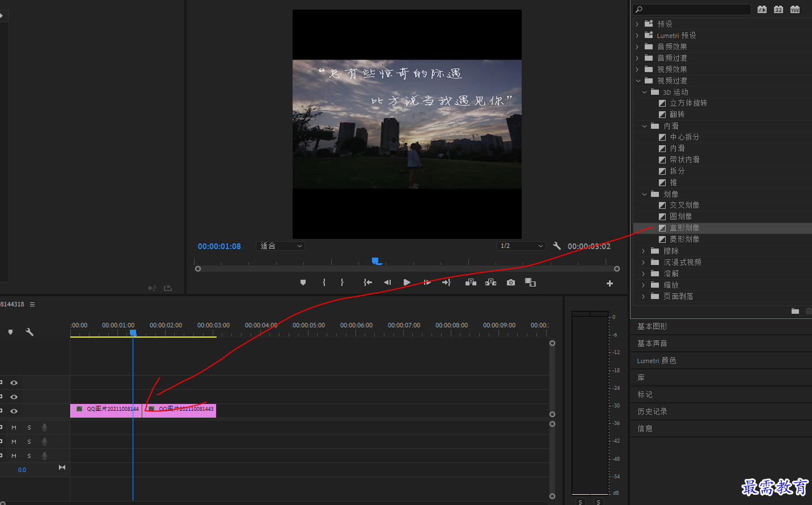Image resolution: width=812 pixels, height=505 pixels.
Task: Expand the Lumetri 预设 folder
Action: coord(637,35)
